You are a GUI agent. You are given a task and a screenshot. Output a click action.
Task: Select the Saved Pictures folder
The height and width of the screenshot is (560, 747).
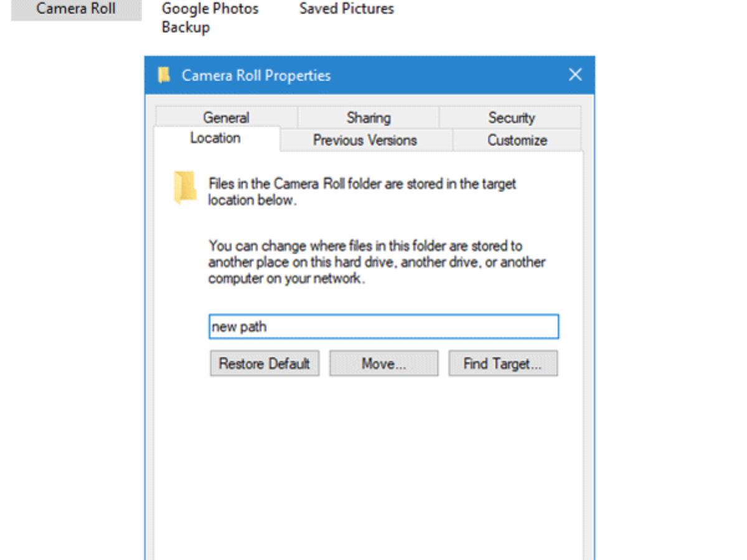pos(346,9)
